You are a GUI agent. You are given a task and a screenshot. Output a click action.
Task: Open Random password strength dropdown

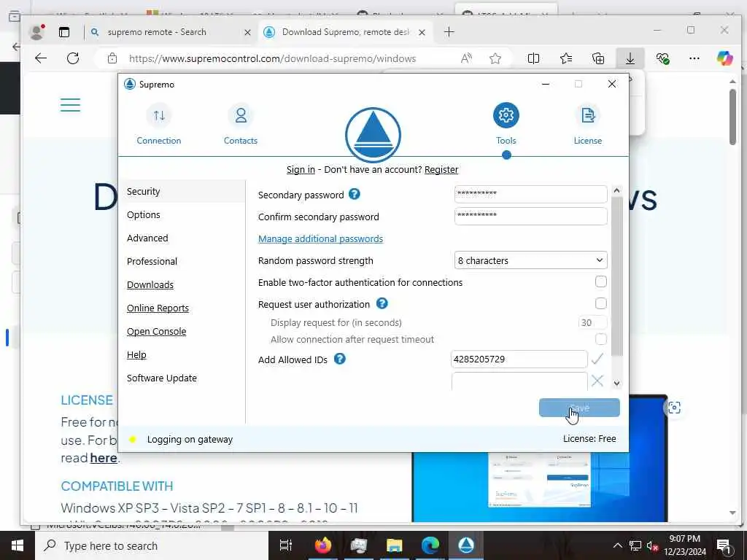[x=531, y=260]
